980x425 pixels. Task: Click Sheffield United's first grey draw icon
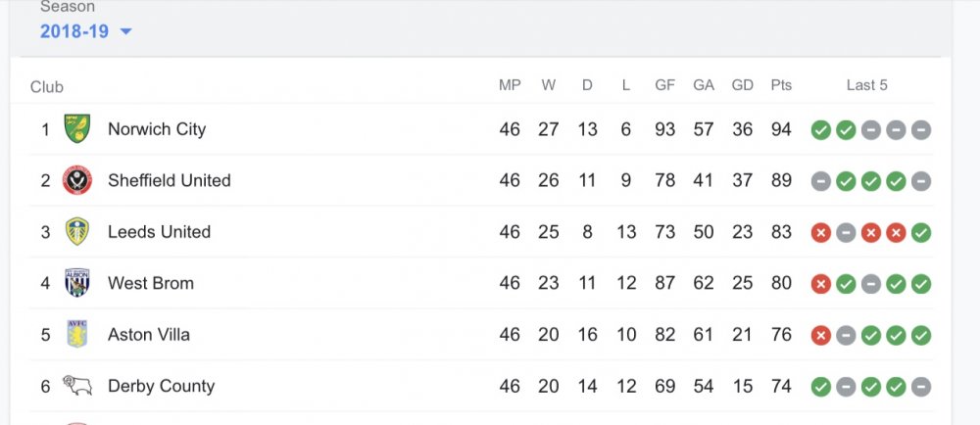[x=821, y=181]
